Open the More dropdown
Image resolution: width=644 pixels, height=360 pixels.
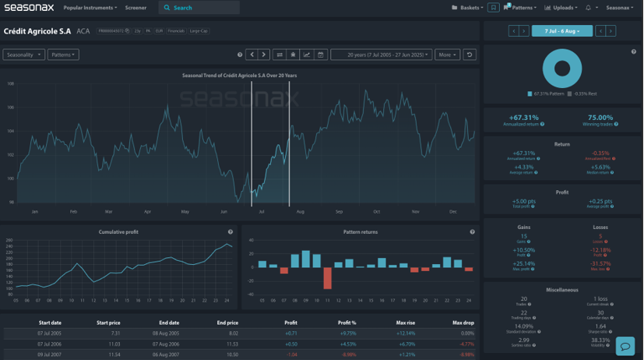tap(447, 55)
